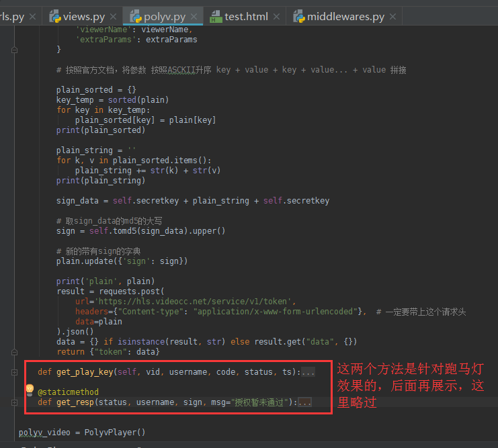Close the test.html tab
The width and height of the screenshot is (498, 448).
[x=277, y=16]
